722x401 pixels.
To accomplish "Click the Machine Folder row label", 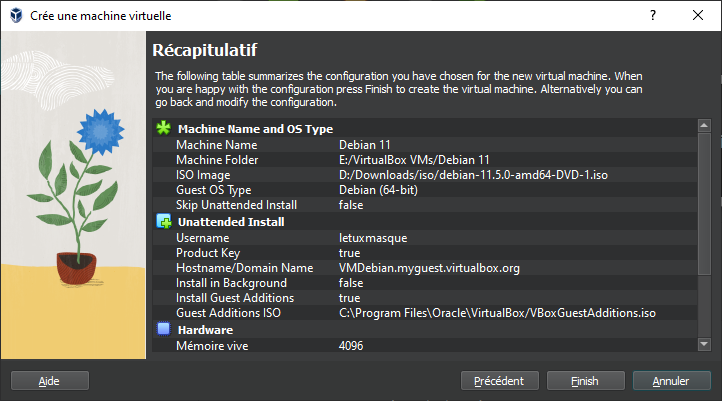I will (217, 160).
